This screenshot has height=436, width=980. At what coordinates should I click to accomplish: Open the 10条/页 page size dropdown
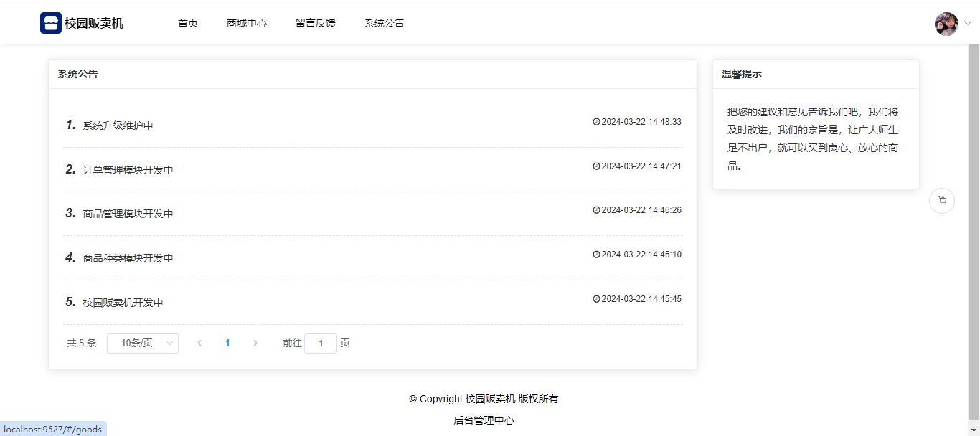143,343
